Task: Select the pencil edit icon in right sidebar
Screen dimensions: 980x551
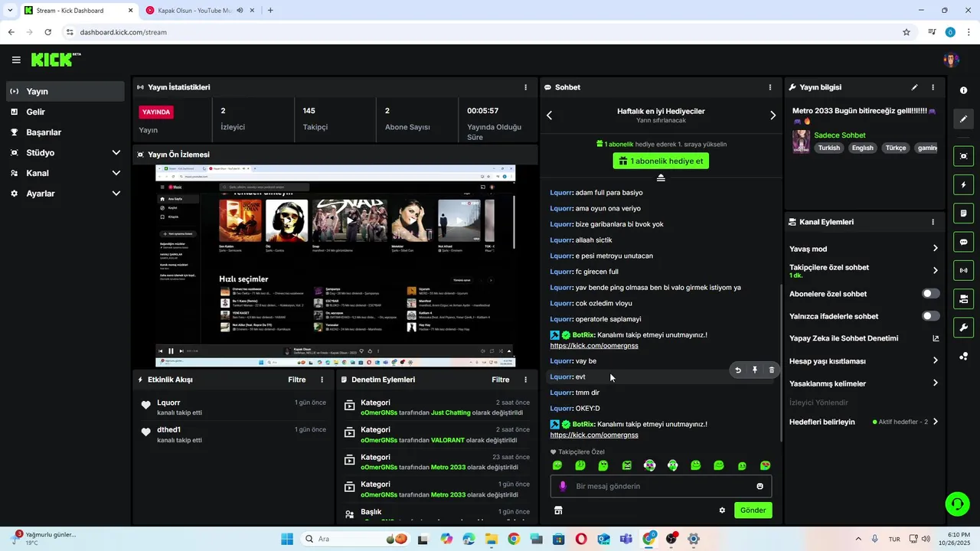Action: pyautogui.click(x=963, y=119)
